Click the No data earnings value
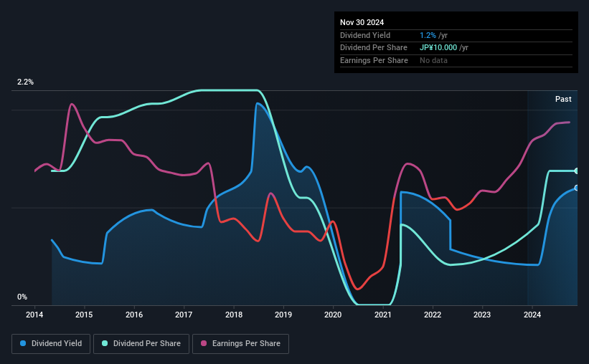 click(433, 60)
